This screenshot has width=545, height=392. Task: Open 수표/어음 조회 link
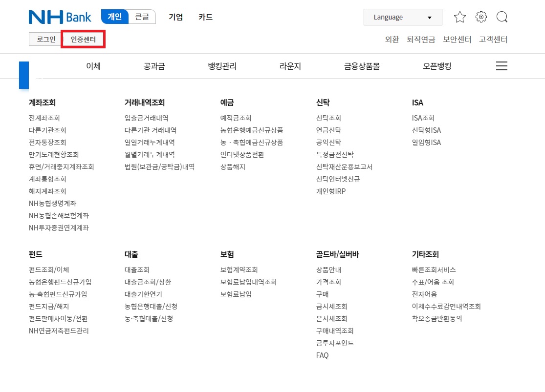tap(433, 282)
